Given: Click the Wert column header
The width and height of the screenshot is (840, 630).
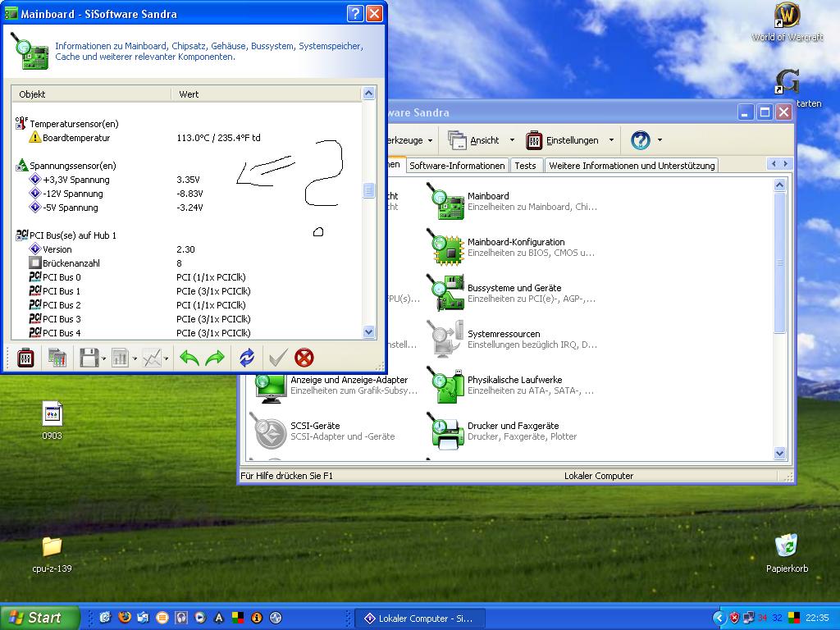Looking at the screenshot, I should (267, 94).
